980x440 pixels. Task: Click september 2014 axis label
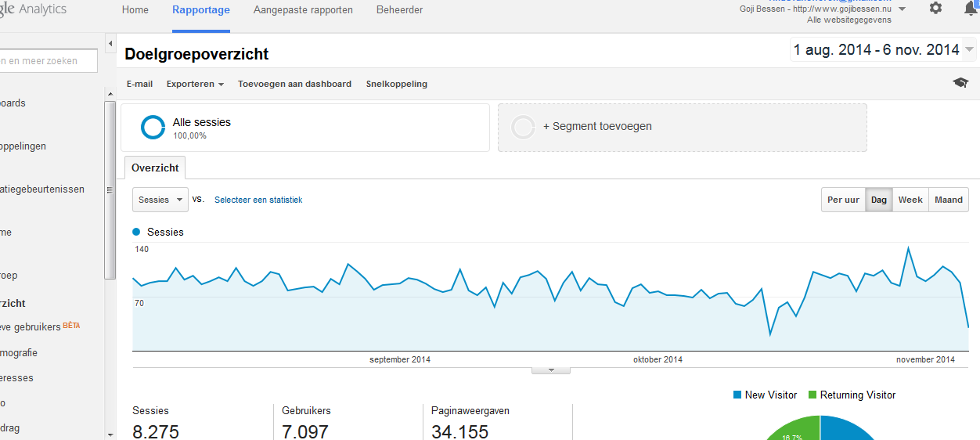click(400, 359)
